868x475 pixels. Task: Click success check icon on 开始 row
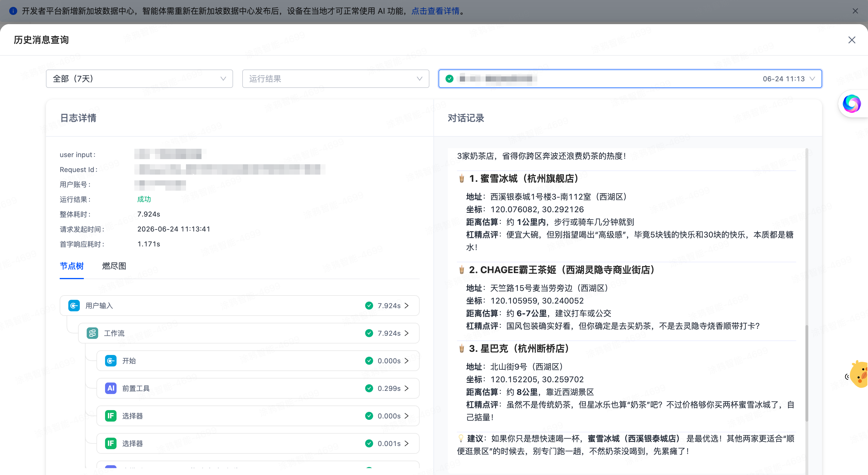coord(369,361)
